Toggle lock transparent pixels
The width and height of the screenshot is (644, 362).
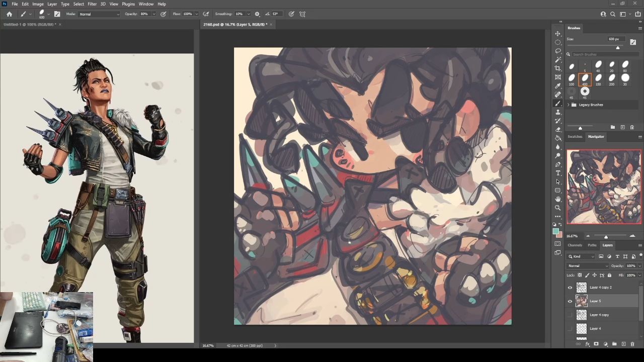580,275
